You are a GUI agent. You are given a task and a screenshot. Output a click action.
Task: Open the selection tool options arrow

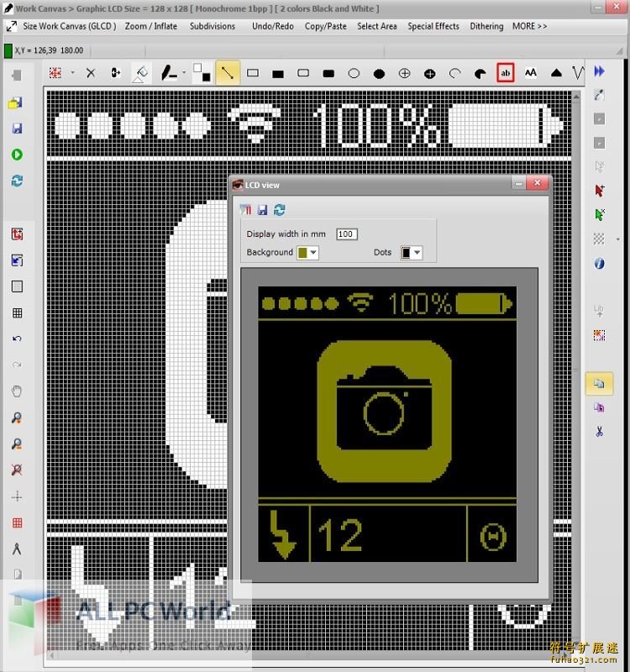coord(72,72)
